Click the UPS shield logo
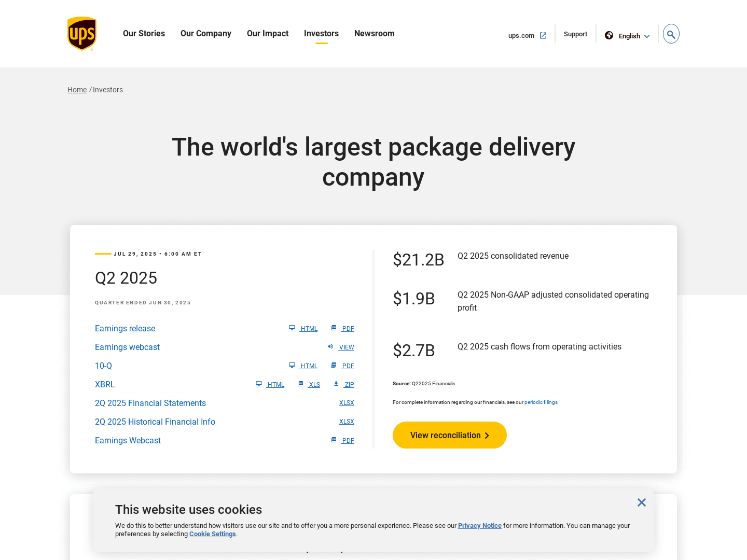 click(82, 34)
